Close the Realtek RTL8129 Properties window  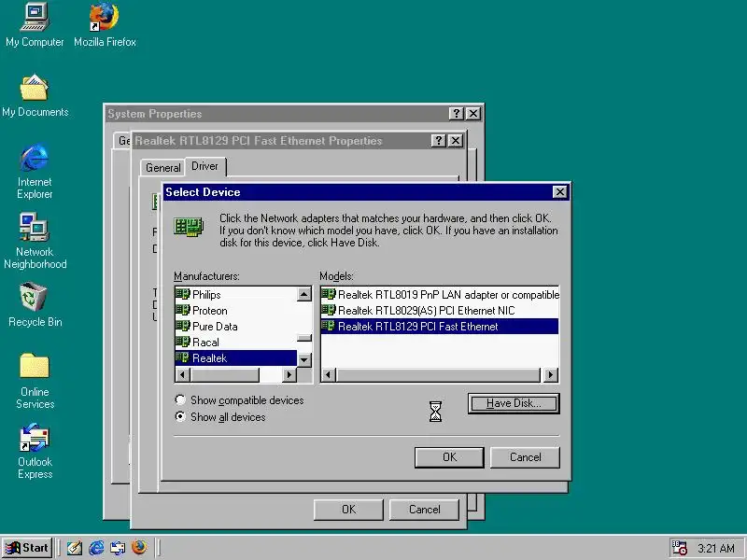[456, 141]
